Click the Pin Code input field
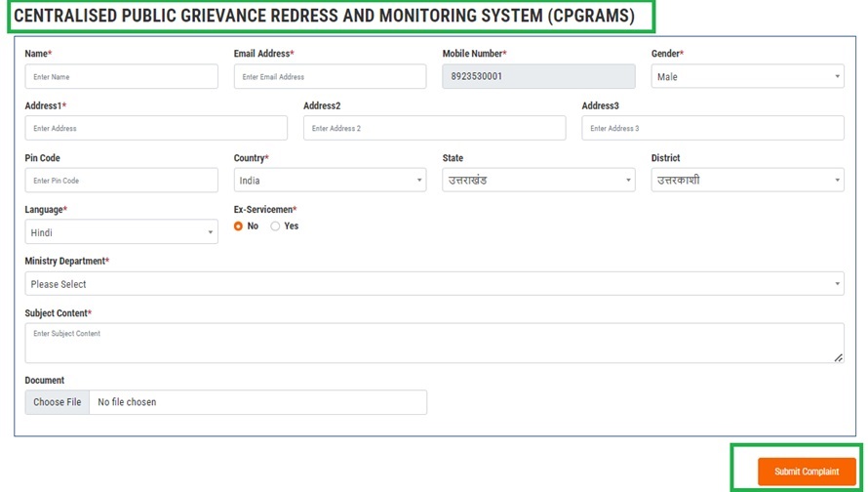 click(121, 181)
